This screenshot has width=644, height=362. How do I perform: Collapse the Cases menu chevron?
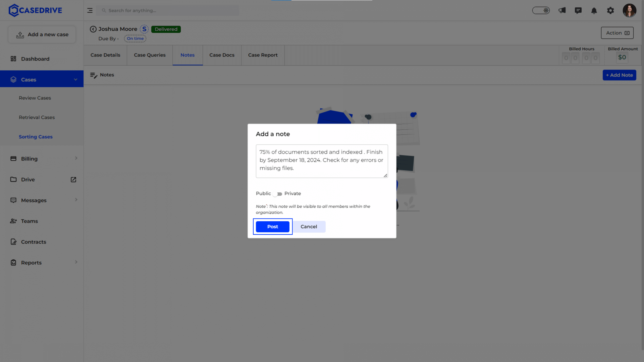coord(76,80)
